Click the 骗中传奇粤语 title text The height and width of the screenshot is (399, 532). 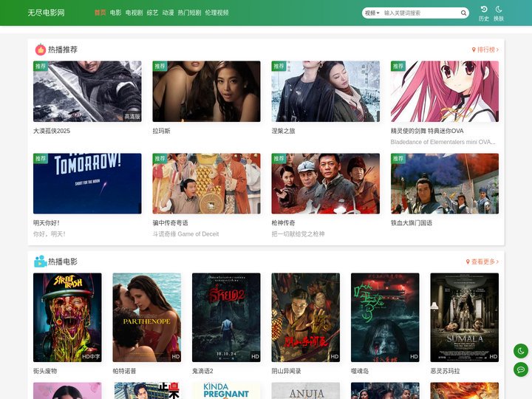tap(170, 223)
